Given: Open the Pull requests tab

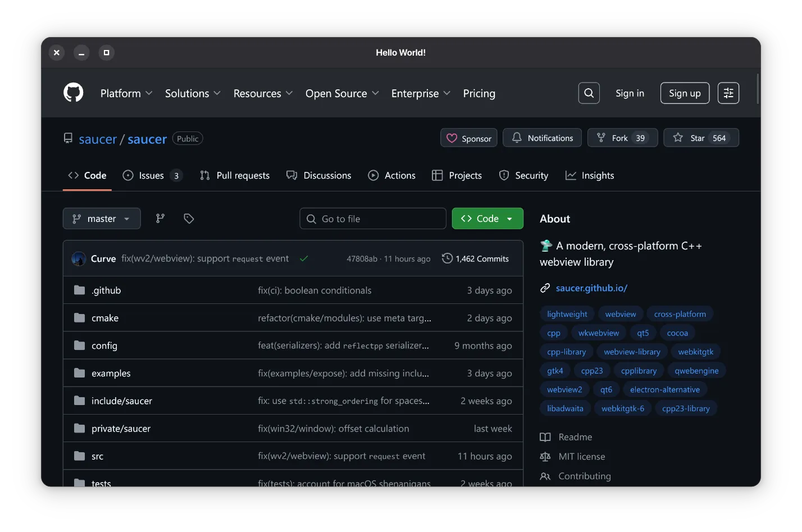Looking at the screenshot, I should (x=235, y=175).
